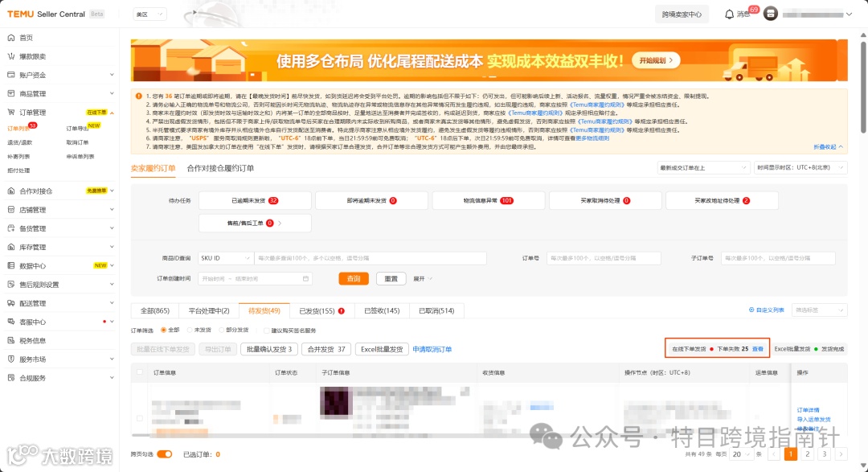Click the product thumbnail in first order

coord(335,402)
